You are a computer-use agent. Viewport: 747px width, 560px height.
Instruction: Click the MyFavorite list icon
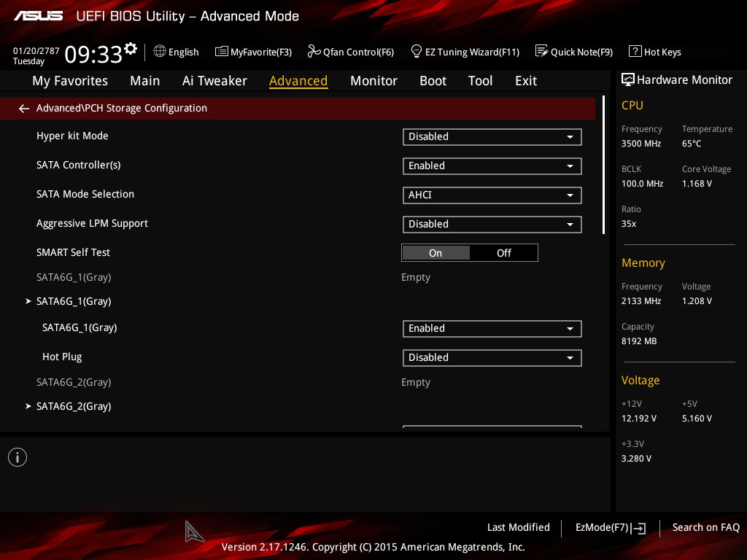(x=222, y=52)
